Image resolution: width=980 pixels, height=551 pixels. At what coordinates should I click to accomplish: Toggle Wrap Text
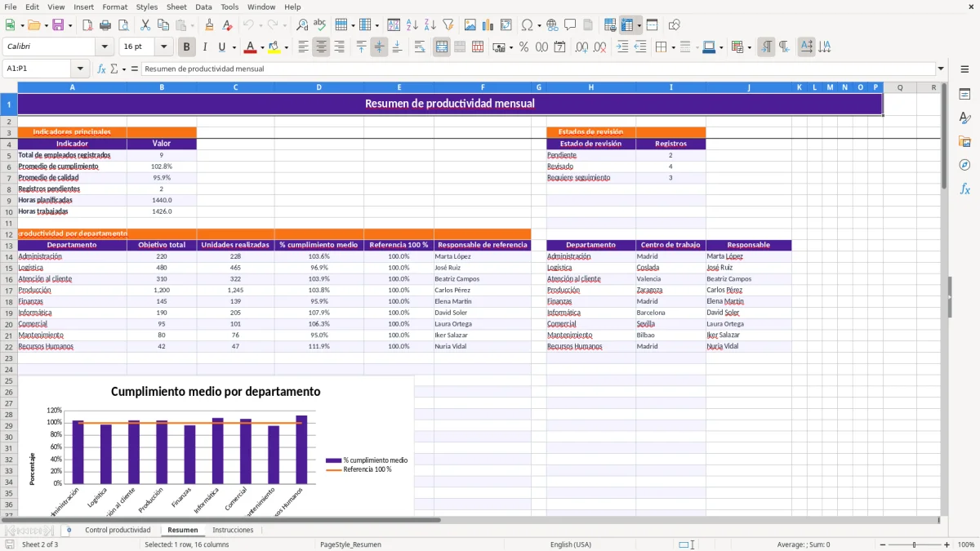coord(420,47)
